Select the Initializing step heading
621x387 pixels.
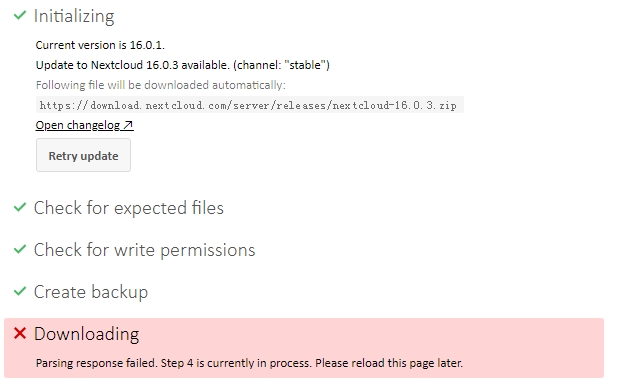(74, 16)
